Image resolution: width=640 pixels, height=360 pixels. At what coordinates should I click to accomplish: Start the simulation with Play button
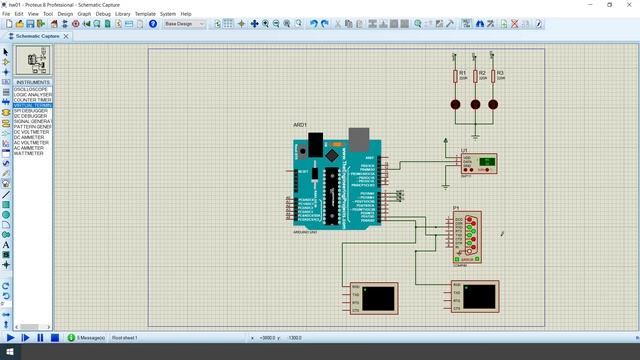11,338
